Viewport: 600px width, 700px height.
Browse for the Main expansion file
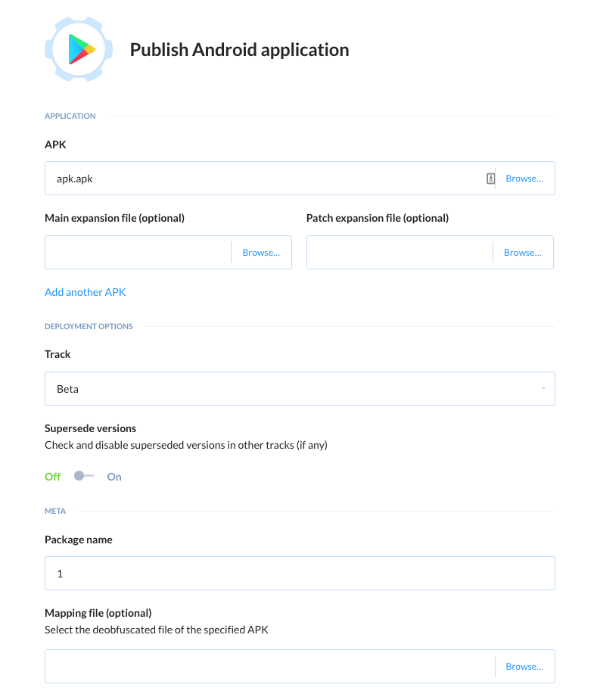click(261, 253)
